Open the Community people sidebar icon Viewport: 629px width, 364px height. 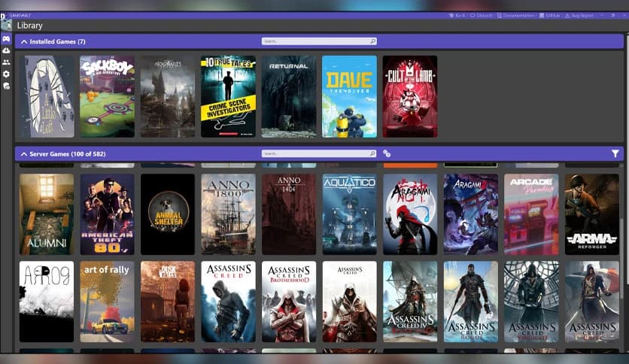click(6, 62)
